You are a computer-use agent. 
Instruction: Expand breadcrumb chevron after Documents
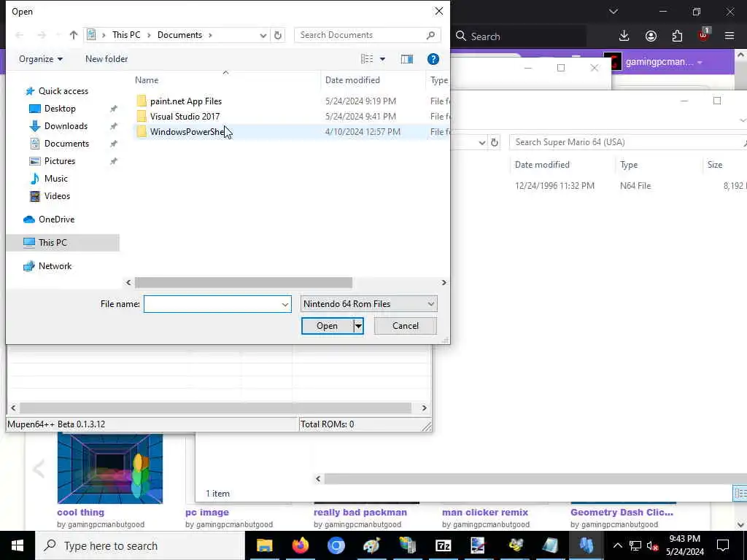point(210,35)
